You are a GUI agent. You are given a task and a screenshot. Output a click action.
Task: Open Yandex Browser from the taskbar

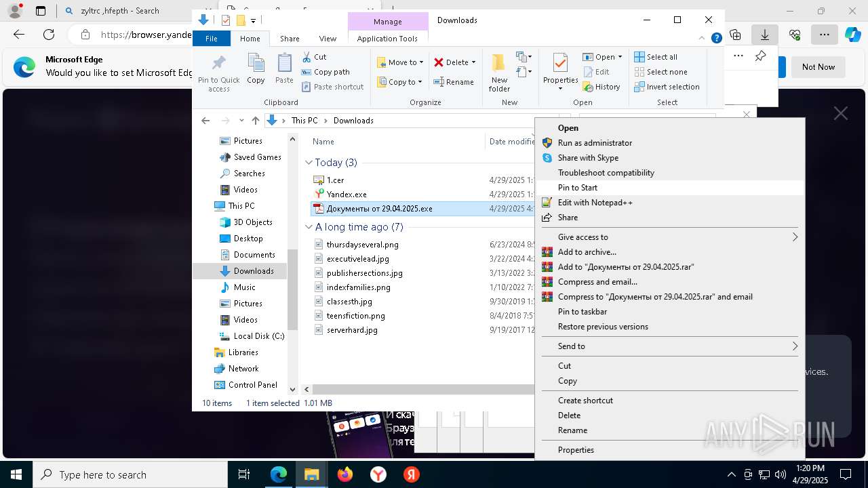[x=378, y=474]
